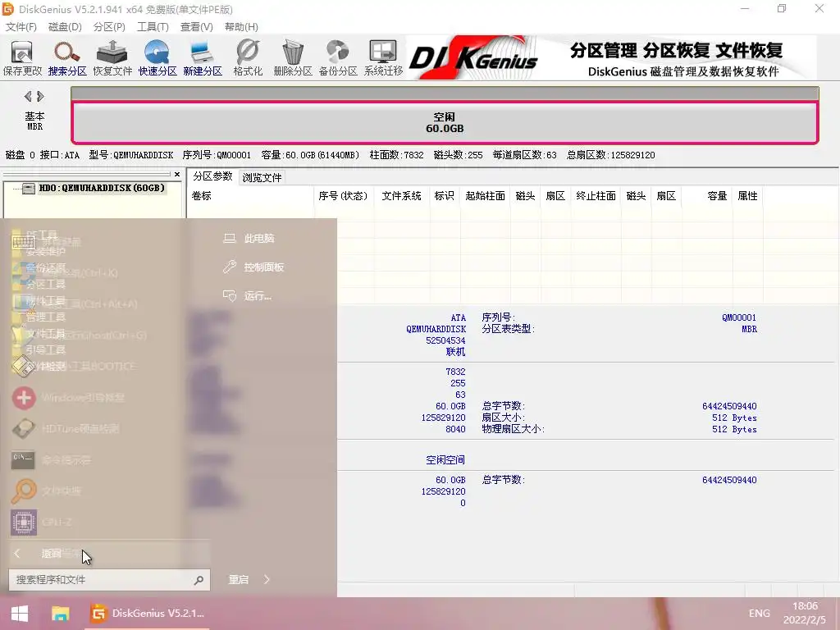This screenshot has width=840, height=630.
Task: Click the computer icon beside 此电脑
Action: click(230, 239)
